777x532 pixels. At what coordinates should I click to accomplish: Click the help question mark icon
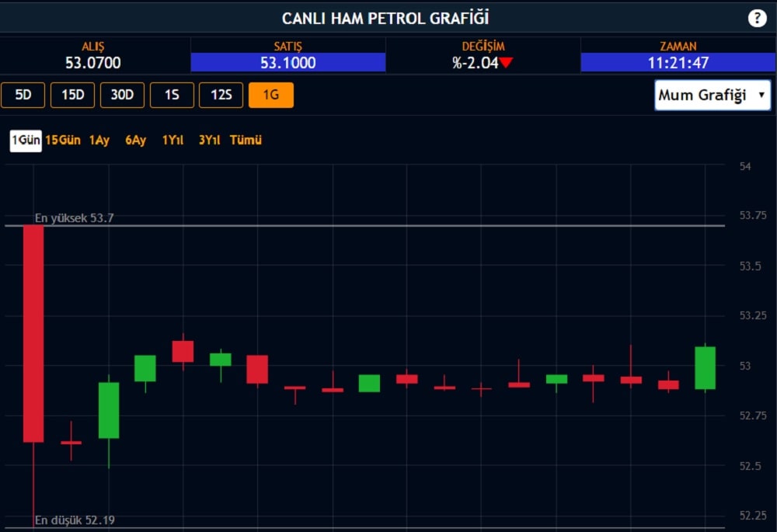tap(757, 19)
